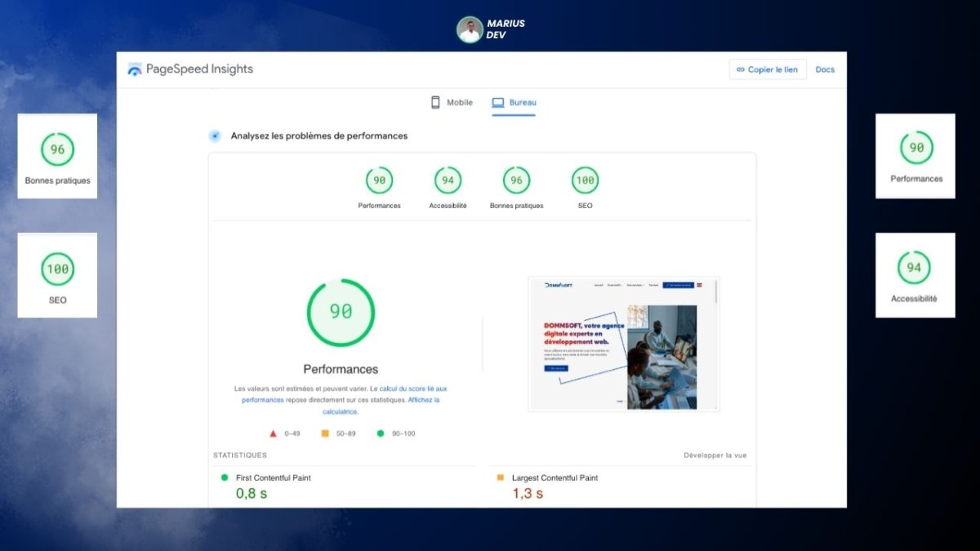Screen dimensions: 980x551
Task: Click the Bonnes pratiques 96 score gauge
Action: [x=516, y=180]
